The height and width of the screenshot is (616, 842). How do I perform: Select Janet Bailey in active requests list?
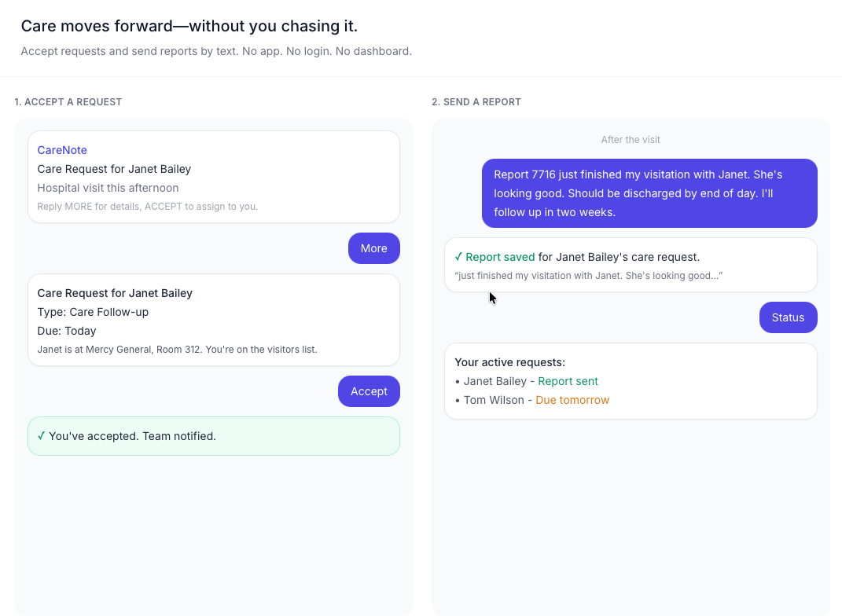click(x=495, y=381)
